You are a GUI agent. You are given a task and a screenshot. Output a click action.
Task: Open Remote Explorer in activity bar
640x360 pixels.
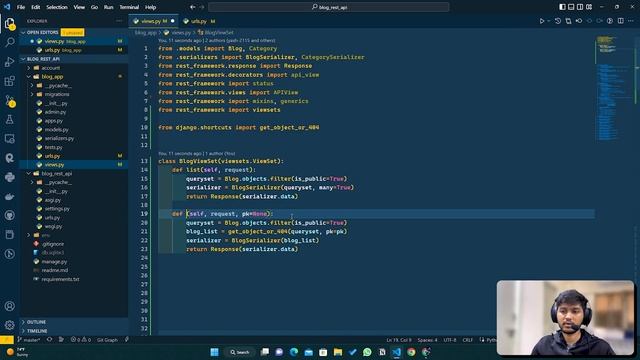(9, 139)
